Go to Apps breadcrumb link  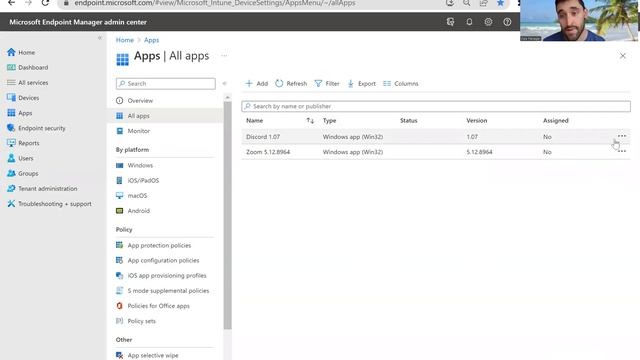151,40
